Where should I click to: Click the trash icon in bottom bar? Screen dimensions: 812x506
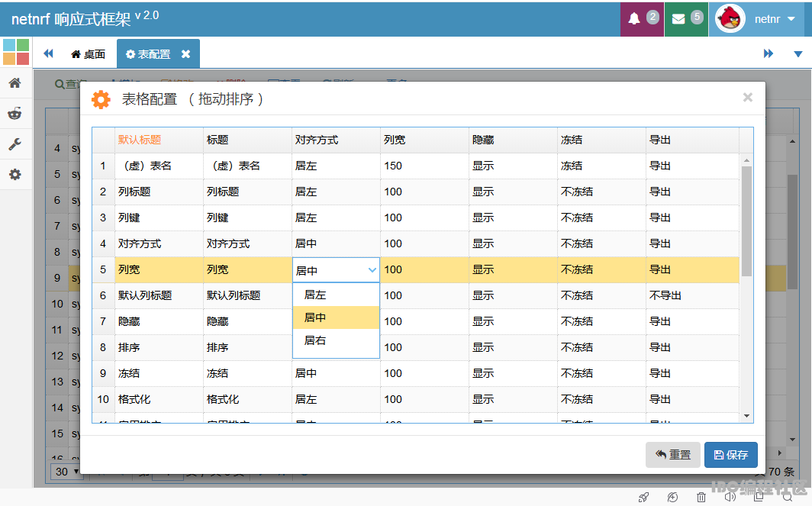(x=701, y=497)
